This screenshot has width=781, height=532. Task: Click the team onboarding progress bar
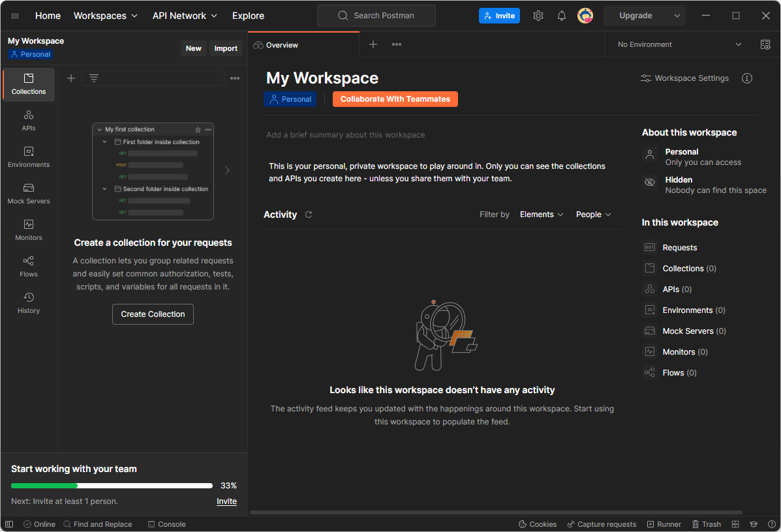point(112,486)
